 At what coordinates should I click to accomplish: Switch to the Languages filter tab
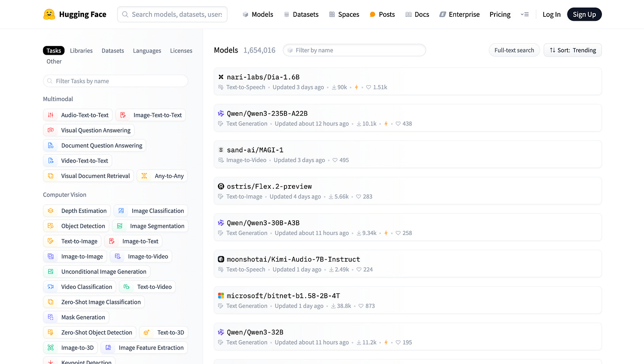(147, 50)
